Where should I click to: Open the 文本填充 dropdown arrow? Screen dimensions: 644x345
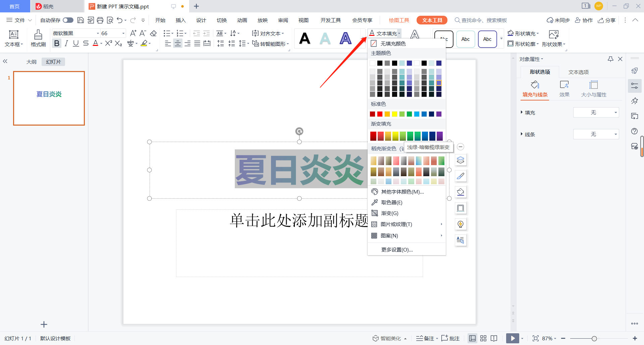click(x=399, y=33)
